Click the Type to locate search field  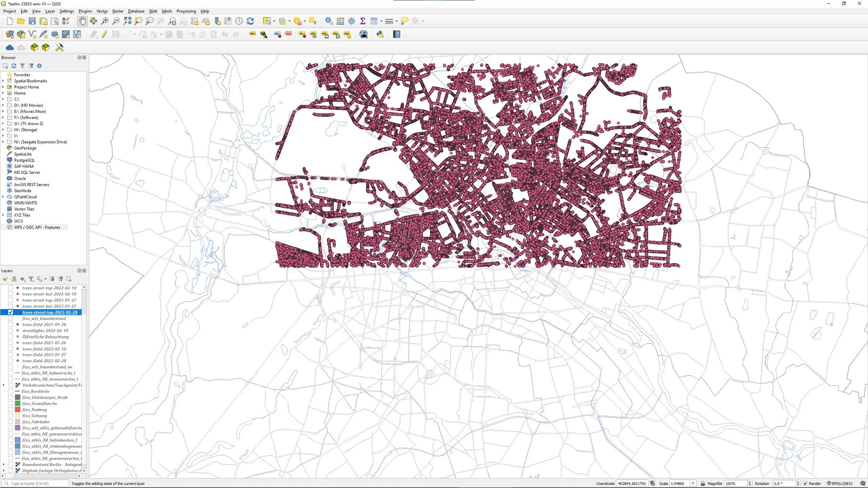click(34, 483)
